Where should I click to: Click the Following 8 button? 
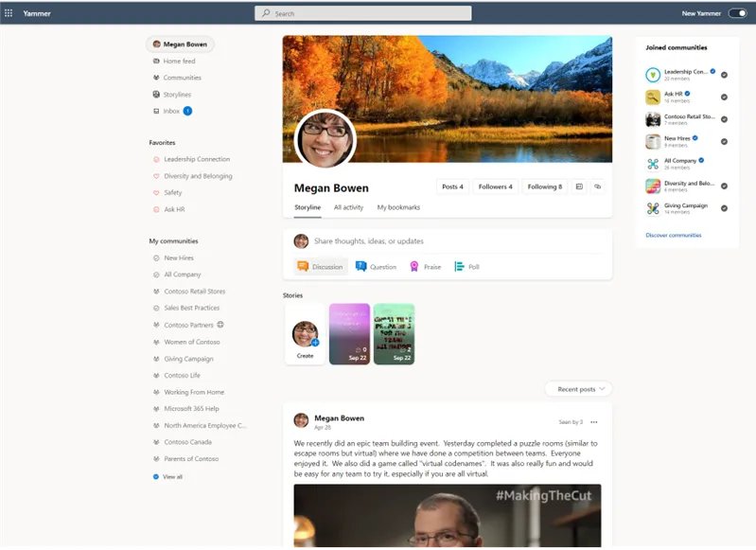point(545,186)
